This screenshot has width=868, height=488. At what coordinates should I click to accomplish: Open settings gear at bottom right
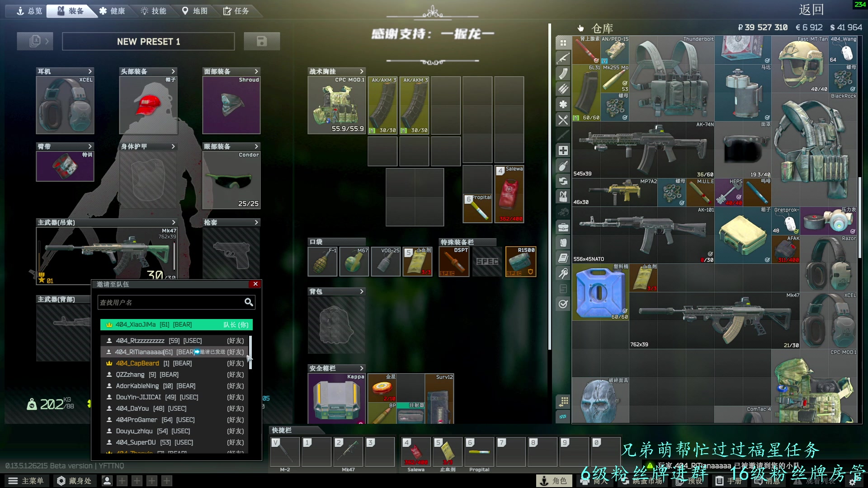[852, 482]
